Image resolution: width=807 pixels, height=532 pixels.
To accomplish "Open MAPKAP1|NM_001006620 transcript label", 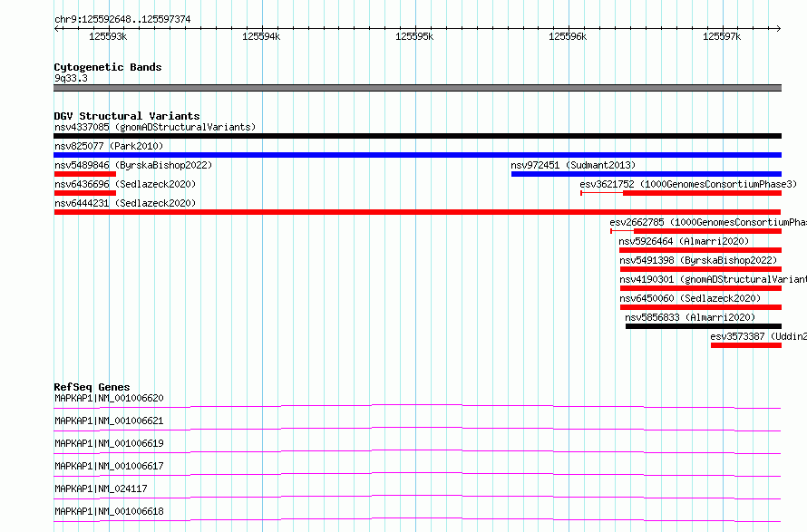I will pyautogui.click(x=109, y=398).
